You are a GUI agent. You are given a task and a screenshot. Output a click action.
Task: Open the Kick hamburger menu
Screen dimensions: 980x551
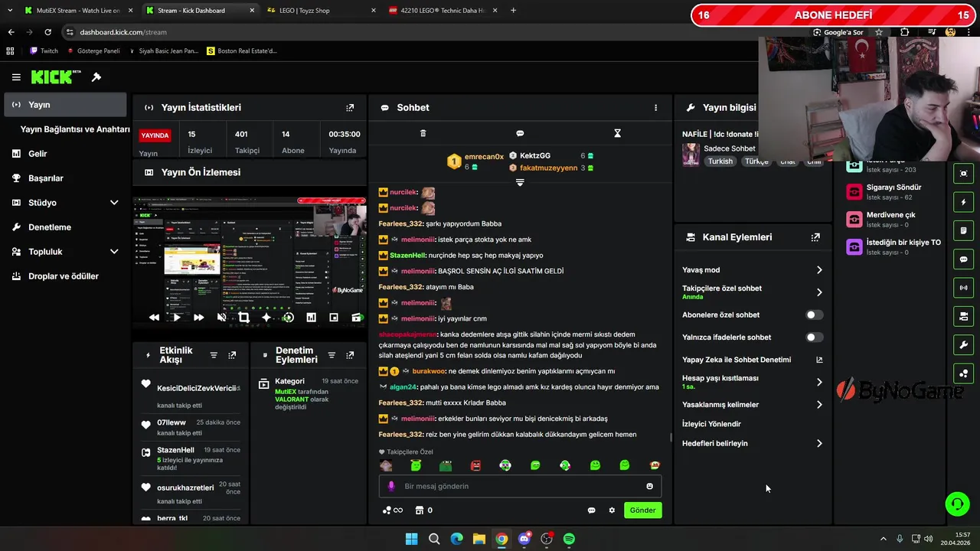(16, 77)
